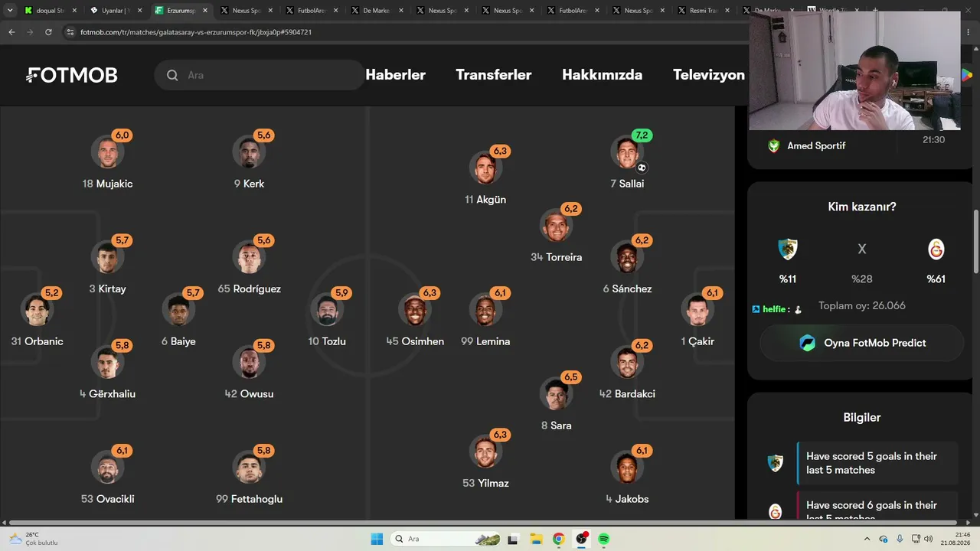
Task: Select Rodríguez's player avatar
Action: pyautogui.click(x=249, y=257)
